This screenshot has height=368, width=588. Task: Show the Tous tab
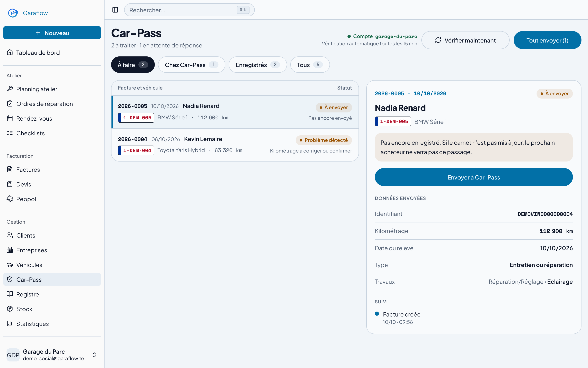tap(310, 65)
